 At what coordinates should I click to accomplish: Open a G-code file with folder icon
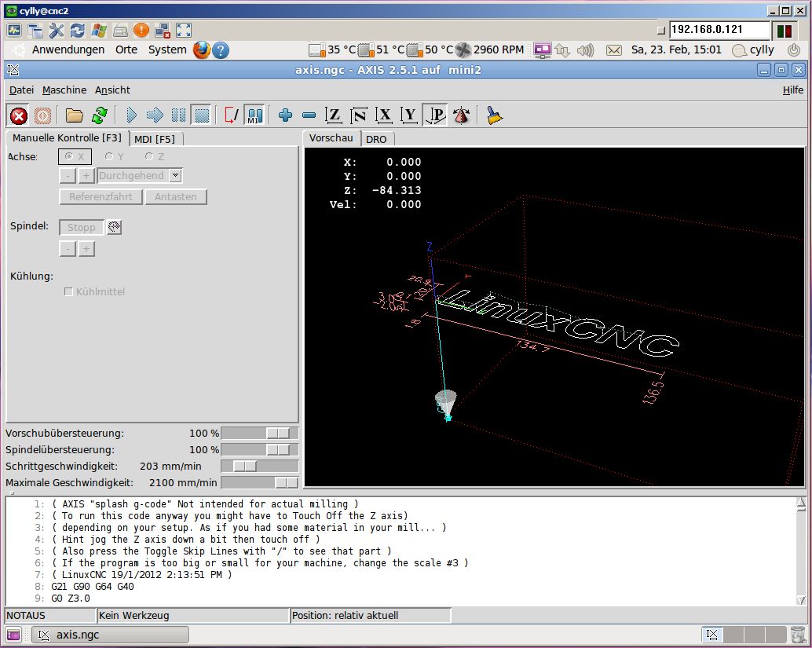[74, 115]
